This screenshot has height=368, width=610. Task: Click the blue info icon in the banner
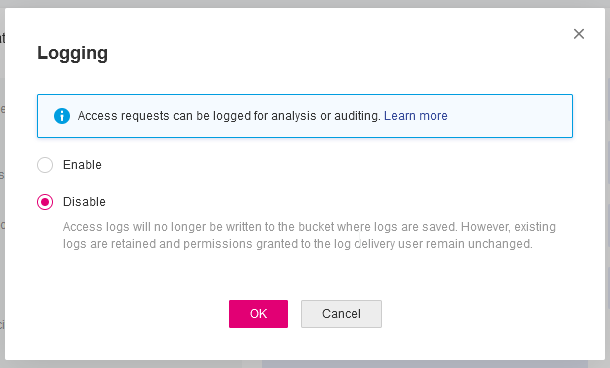(x=62, y=116)
